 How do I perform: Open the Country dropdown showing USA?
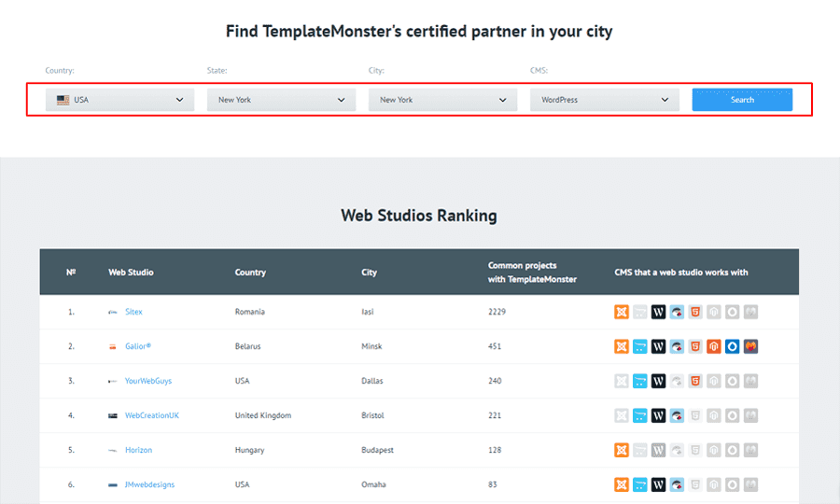pos(119,100)
